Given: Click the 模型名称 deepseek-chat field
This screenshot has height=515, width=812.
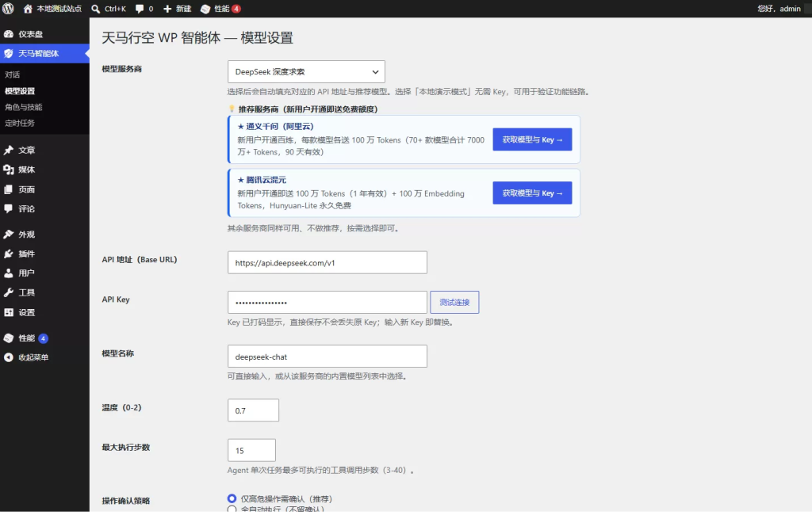Looking at the screenshot, I should coord(327,357).
